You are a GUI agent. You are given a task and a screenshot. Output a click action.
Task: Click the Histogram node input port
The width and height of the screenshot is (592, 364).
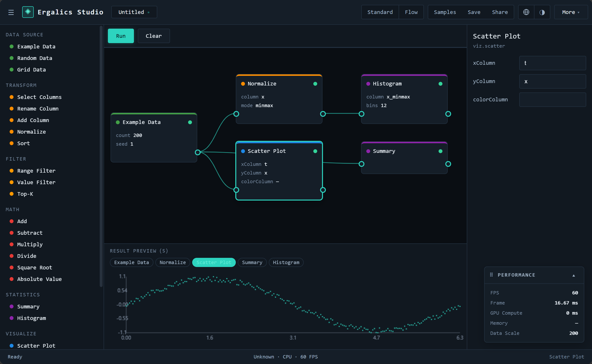pos(362,114)
